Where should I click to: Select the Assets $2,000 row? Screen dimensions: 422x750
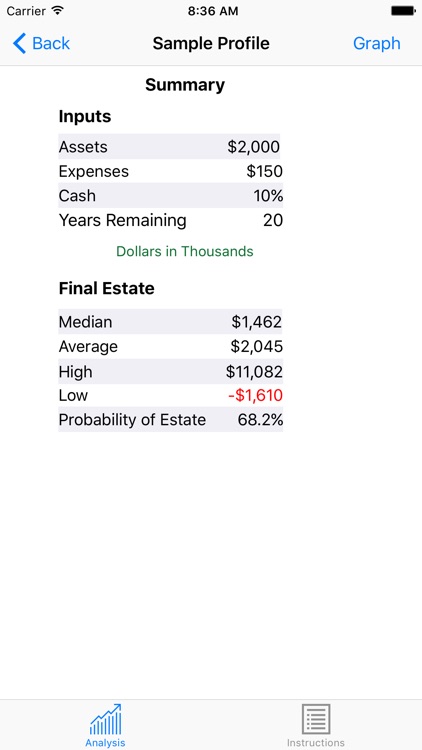pos(169,146)
